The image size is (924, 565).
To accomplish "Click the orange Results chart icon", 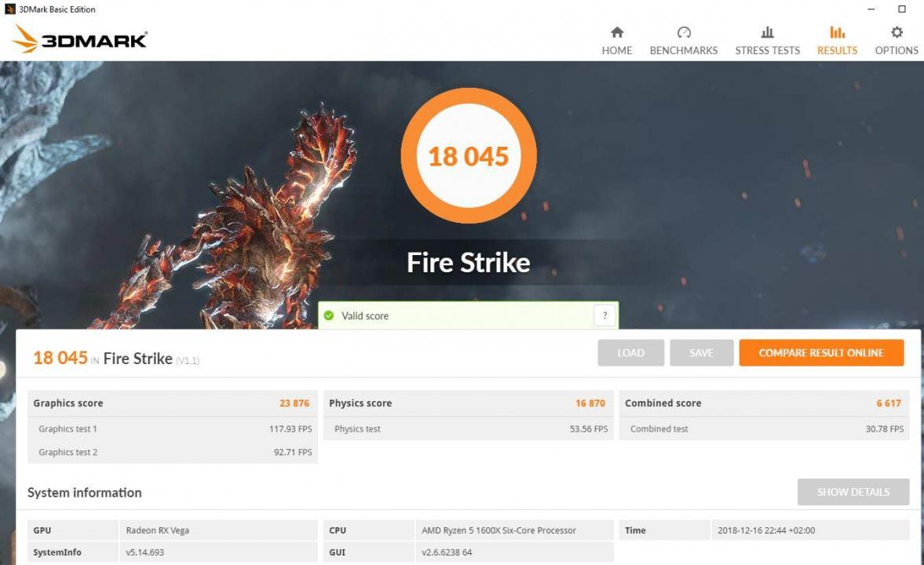I will point(837,33).
